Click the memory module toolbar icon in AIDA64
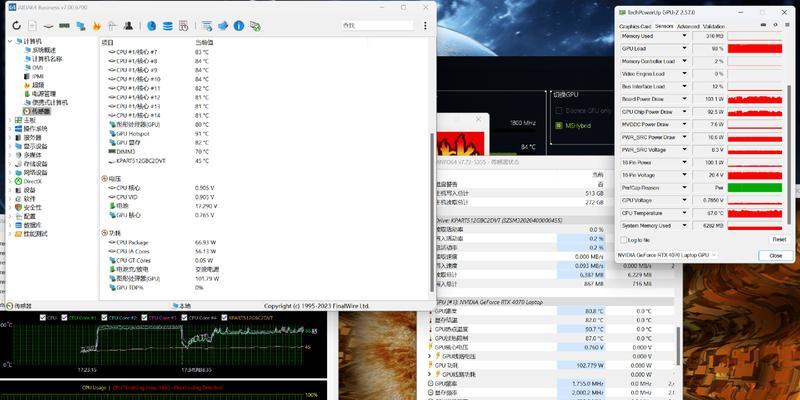Screen dimensions: 800x400 (64, 26)
